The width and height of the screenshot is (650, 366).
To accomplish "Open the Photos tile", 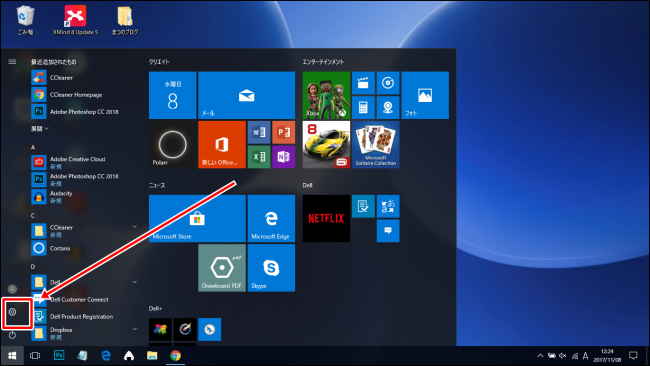I will (x=425, y=95).
